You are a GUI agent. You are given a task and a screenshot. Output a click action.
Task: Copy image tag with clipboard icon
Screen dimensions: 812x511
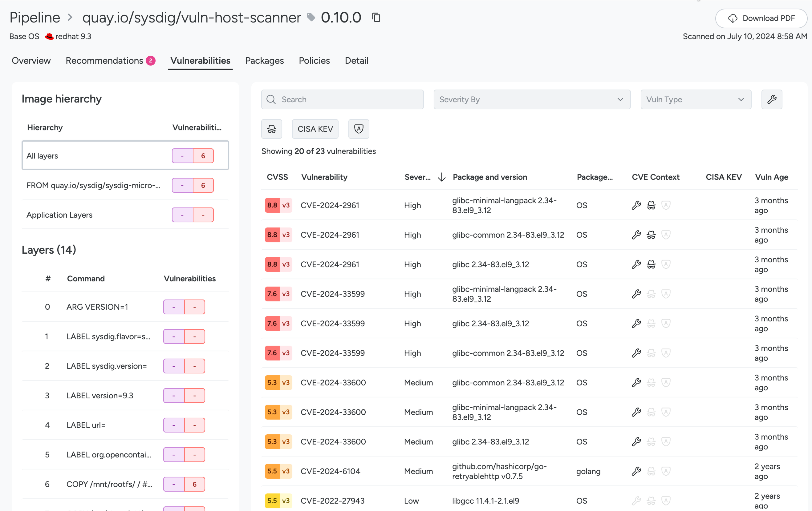tap(376, 18)
